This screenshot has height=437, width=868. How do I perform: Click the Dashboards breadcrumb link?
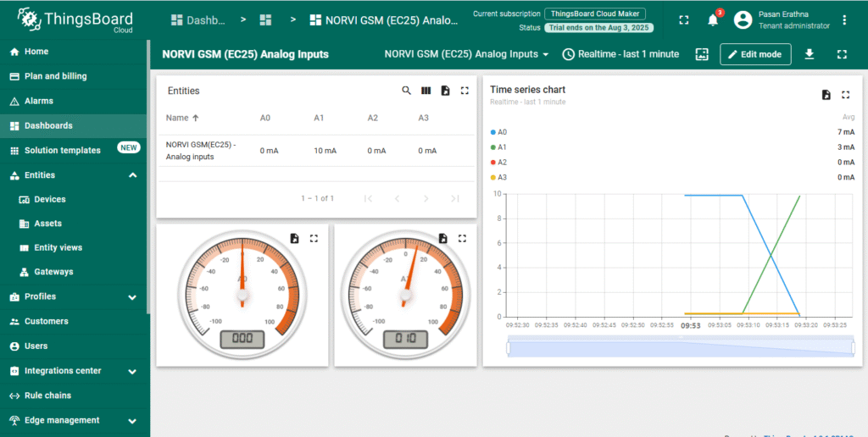(x=198, y=20)
